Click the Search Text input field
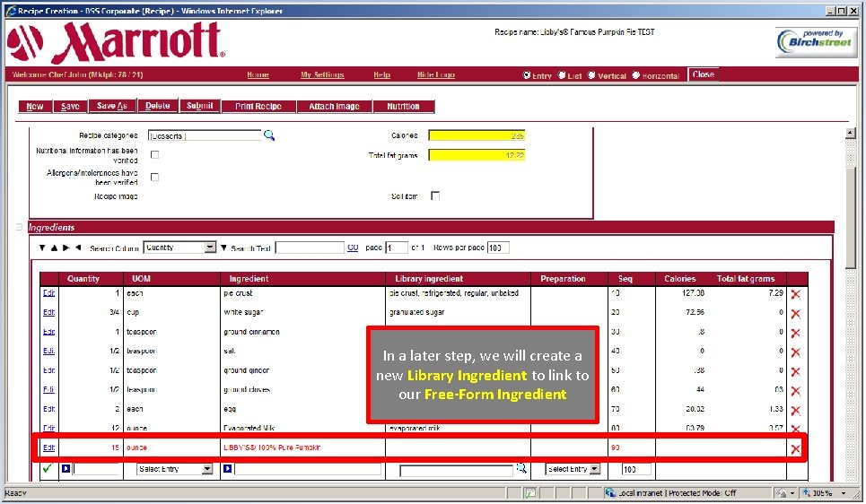 pos(310,248)
